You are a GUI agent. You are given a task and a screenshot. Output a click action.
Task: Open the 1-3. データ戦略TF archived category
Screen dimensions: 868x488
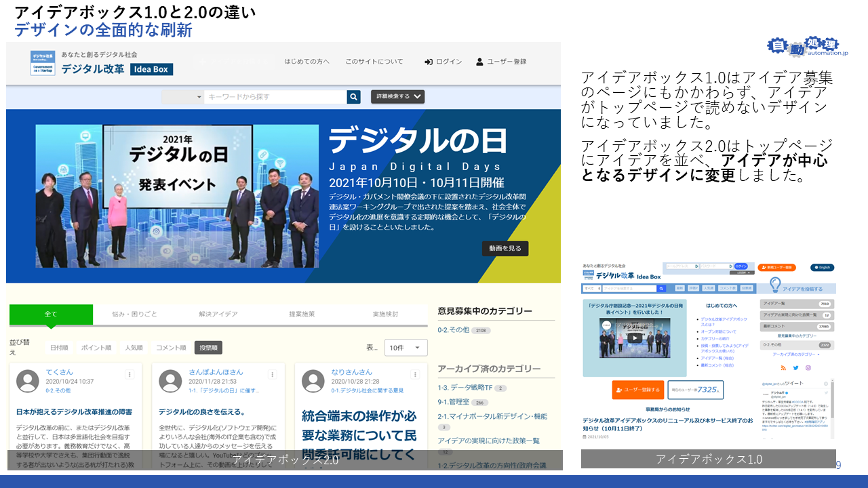pyautogui.click(x=465, y=388)
